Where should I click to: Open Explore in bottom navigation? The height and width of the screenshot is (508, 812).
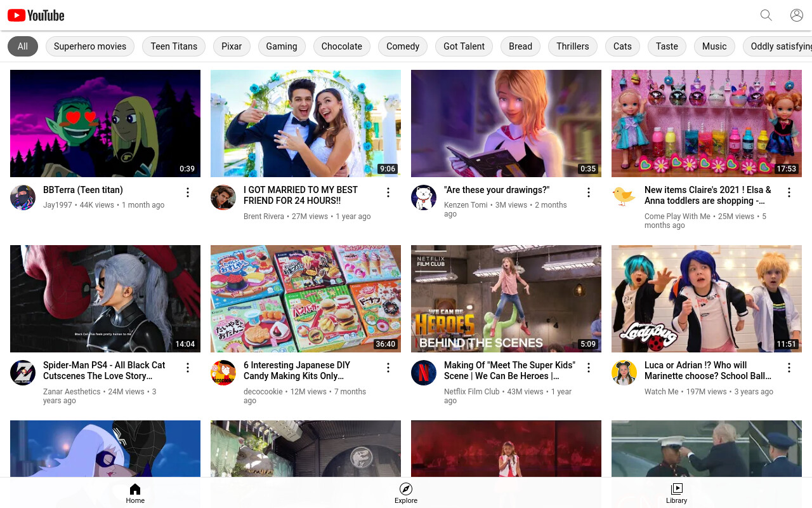click(x=406, y=493)
